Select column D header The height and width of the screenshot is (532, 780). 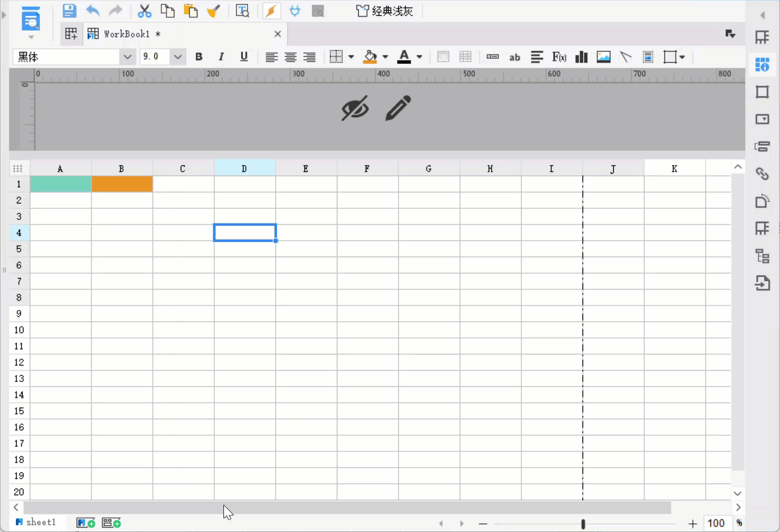(x=244, y=168)
